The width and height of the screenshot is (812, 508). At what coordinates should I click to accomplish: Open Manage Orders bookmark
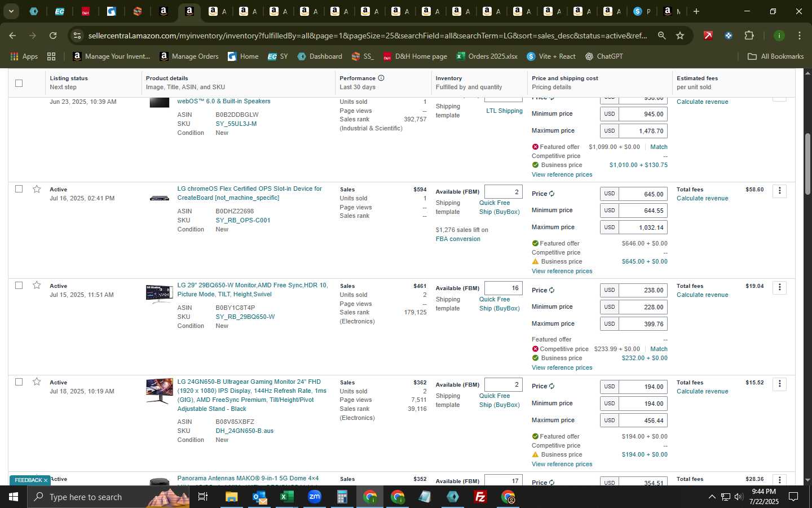tap(189, 56)
